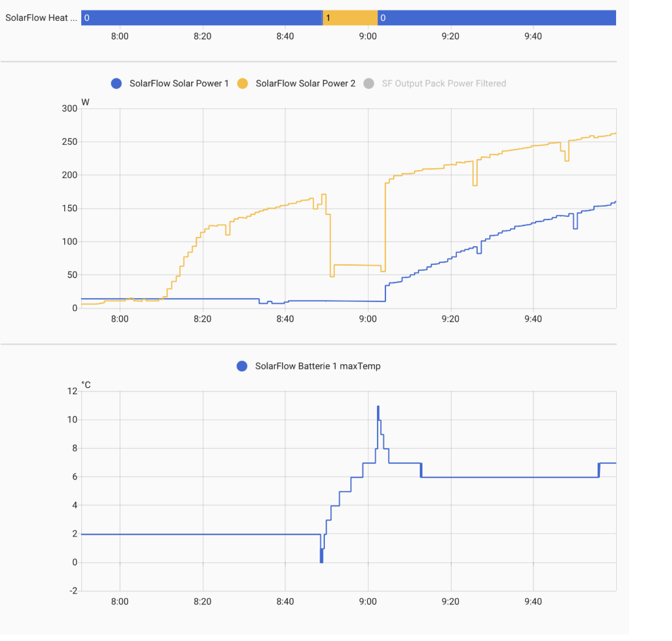Select the yellow "1" heat state segment
672x641 pixels.
tap(350, 18)
